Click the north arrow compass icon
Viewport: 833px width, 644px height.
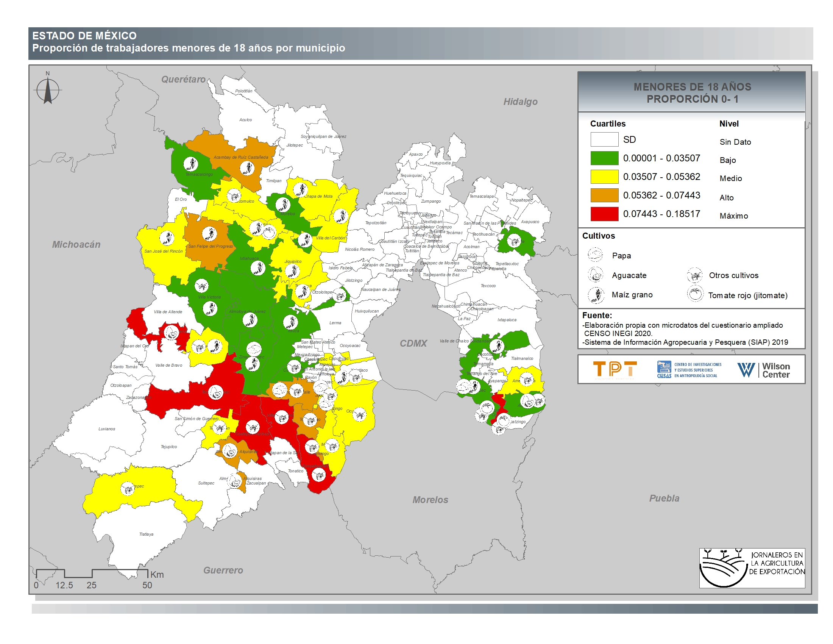[48, 91]
